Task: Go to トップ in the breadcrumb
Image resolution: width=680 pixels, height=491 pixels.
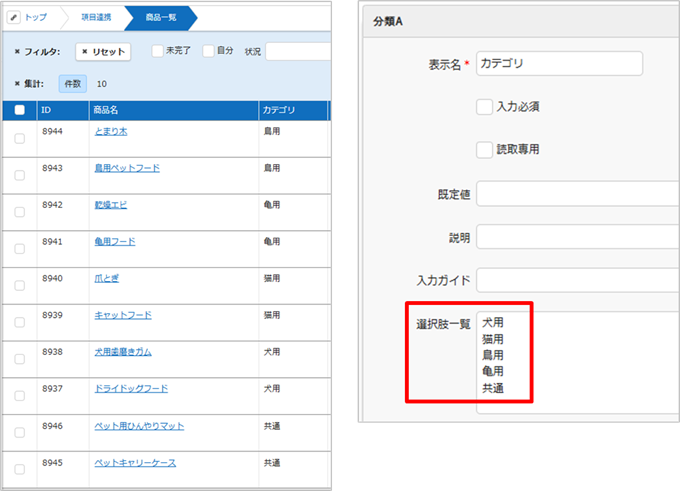Action: click(x=36, y=17)
